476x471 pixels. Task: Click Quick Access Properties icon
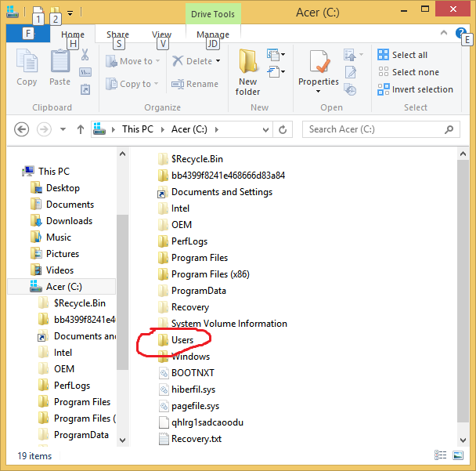pos(38,12)
